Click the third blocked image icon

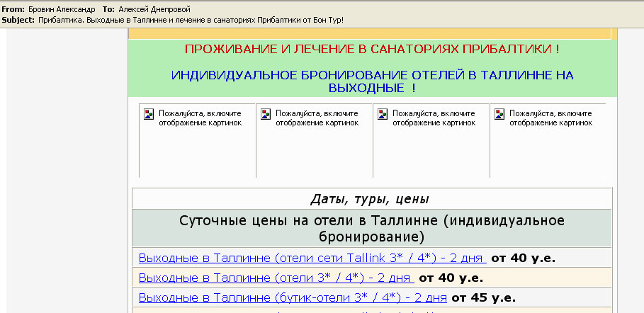click(383, 115)
